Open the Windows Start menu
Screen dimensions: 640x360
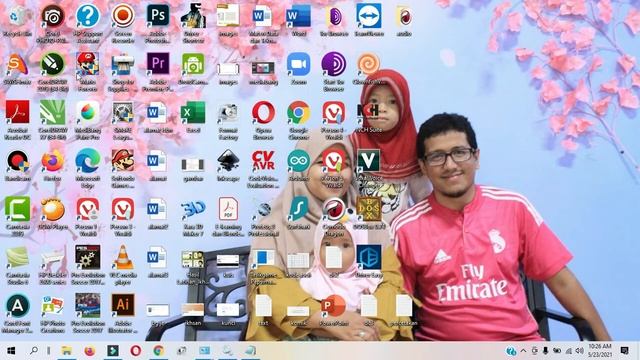click(11, 351)
